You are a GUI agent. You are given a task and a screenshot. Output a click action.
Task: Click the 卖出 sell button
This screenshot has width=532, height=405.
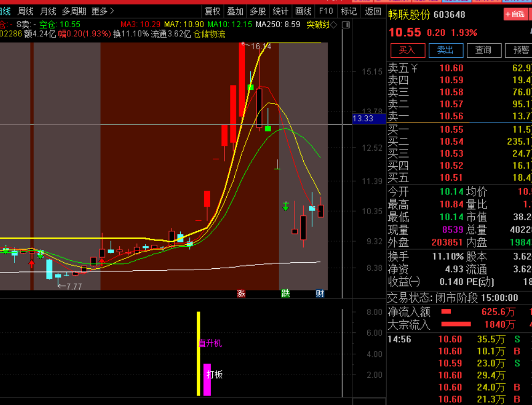tap(445, 50)
